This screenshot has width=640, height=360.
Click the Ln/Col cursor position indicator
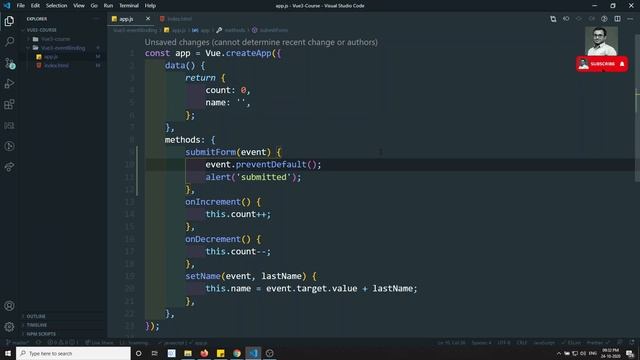tap(451, 343)
